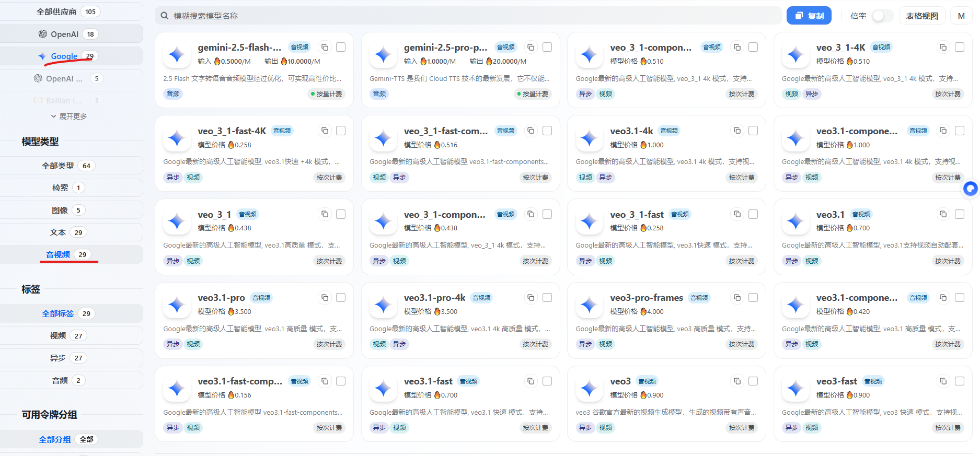This screenshot has width=980, height=456.
Task: Switch to 表格视图 table view
Action: click(x=922, y=16)
